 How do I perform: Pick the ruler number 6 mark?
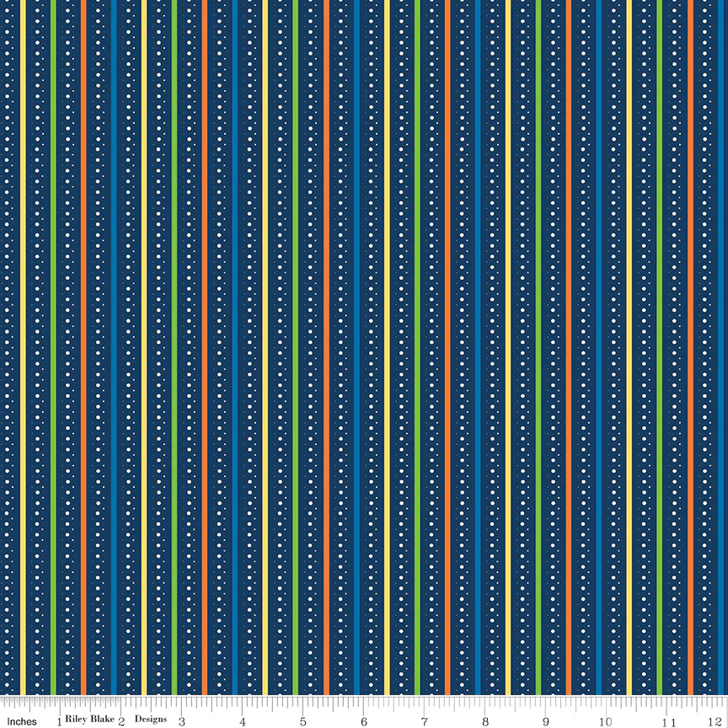coord(364,722)
